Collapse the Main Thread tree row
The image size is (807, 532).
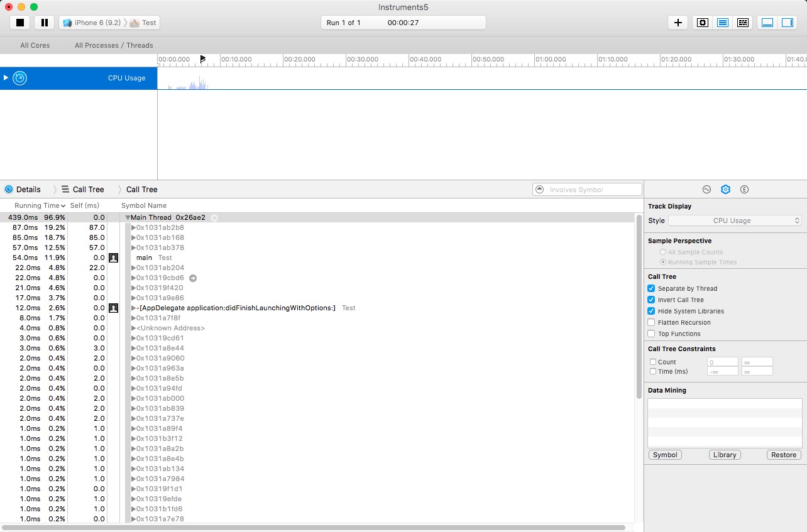coord(128,218)
